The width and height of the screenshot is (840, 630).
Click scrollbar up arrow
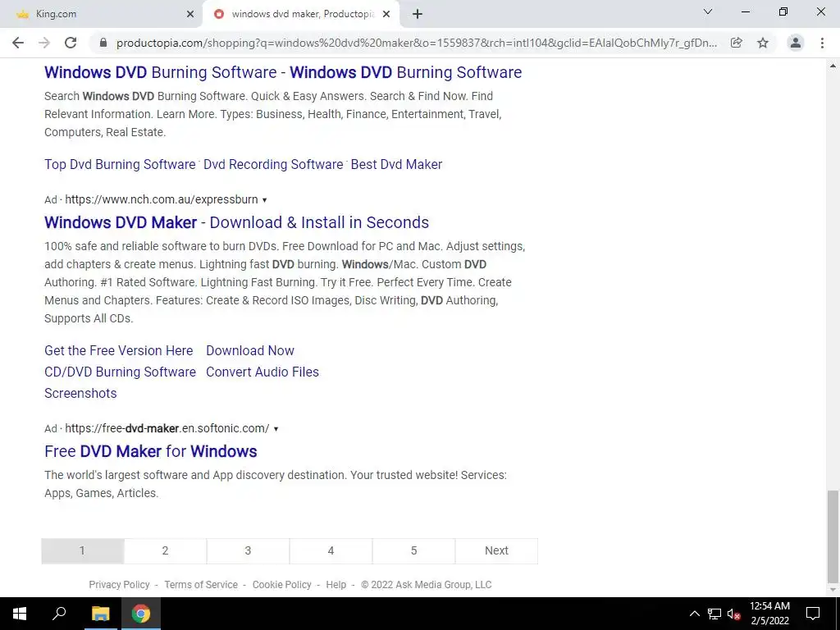(833, 66)
